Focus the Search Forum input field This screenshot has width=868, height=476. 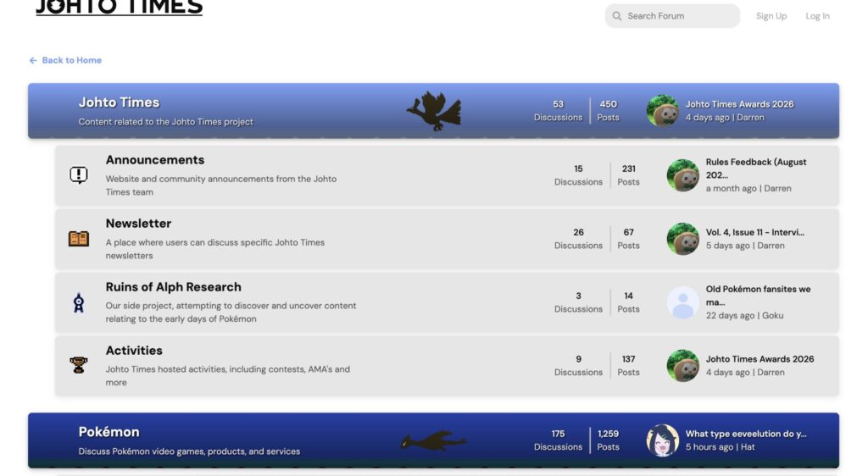tap(672, 16)
